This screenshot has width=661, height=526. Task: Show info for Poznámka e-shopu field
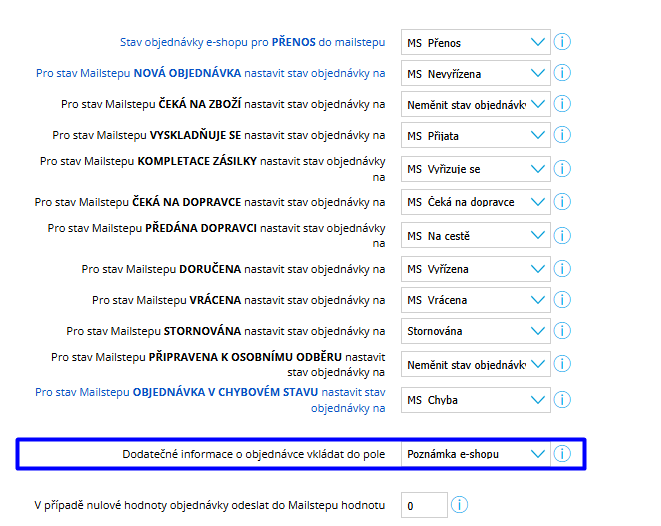coord(562,454)
